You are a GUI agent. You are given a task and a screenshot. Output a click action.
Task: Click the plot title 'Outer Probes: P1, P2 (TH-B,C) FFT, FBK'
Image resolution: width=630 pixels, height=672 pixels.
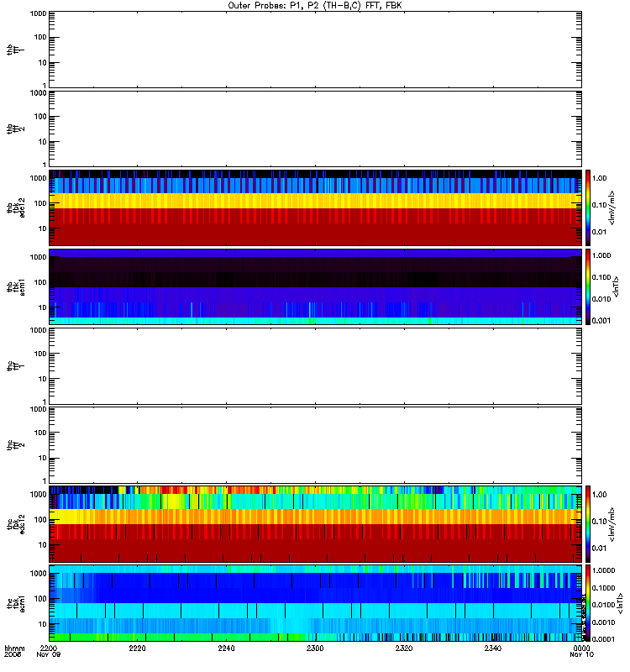point(315,6)
